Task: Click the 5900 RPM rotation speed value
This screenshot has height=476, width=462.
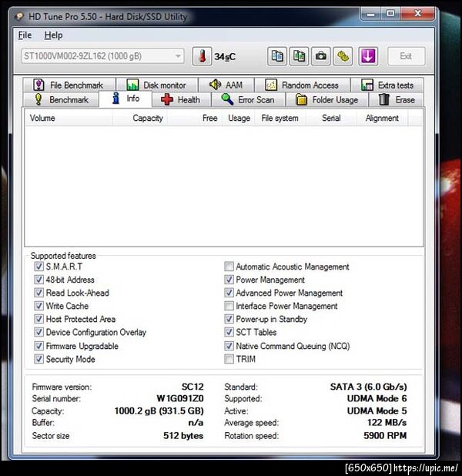Action: pos(385,436)
